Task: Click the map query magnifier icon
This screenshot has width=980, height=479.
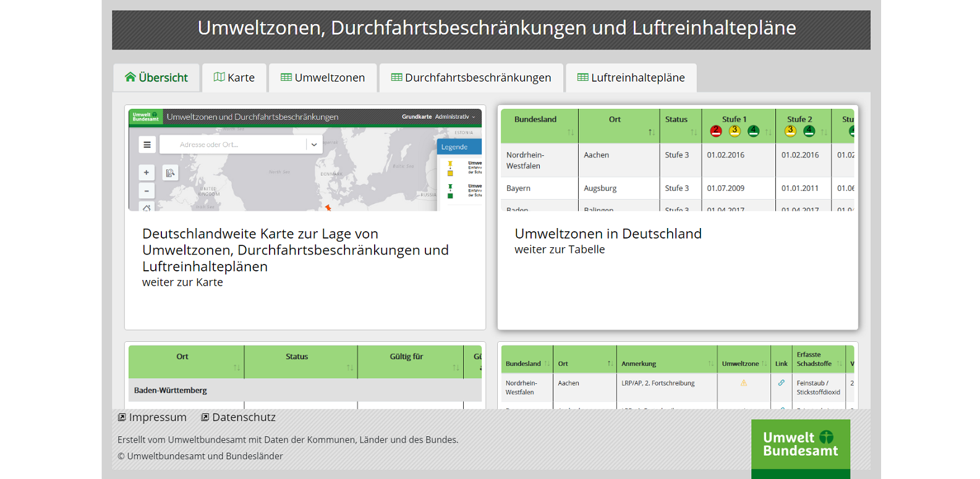Action: [170, 173]
